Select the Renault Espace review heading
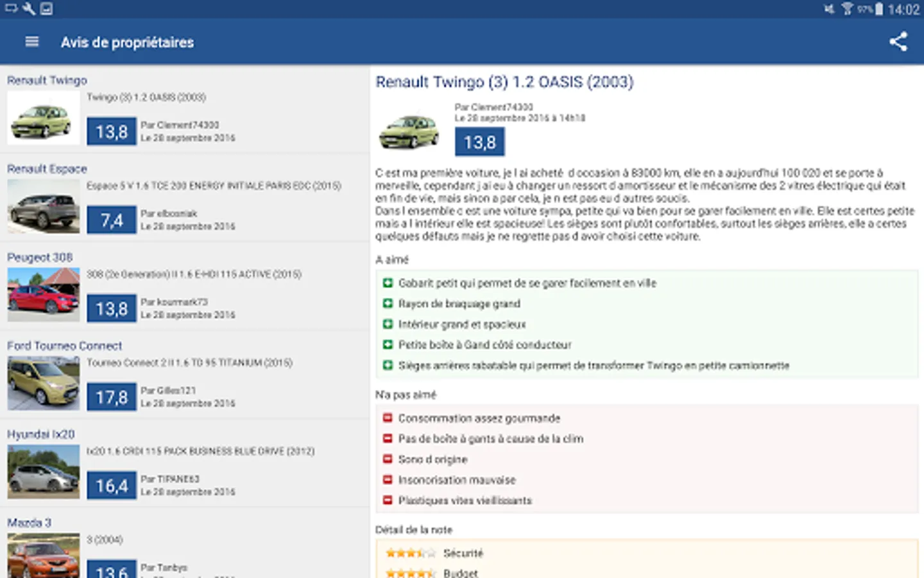This screenshot has width=924, height=578. coord(47,169)
